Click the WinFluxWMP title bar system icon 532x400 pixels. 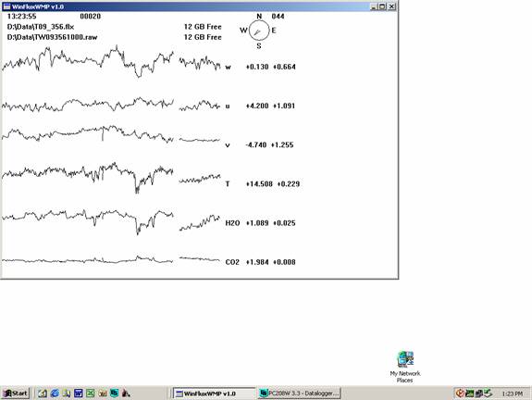[6, 6]
